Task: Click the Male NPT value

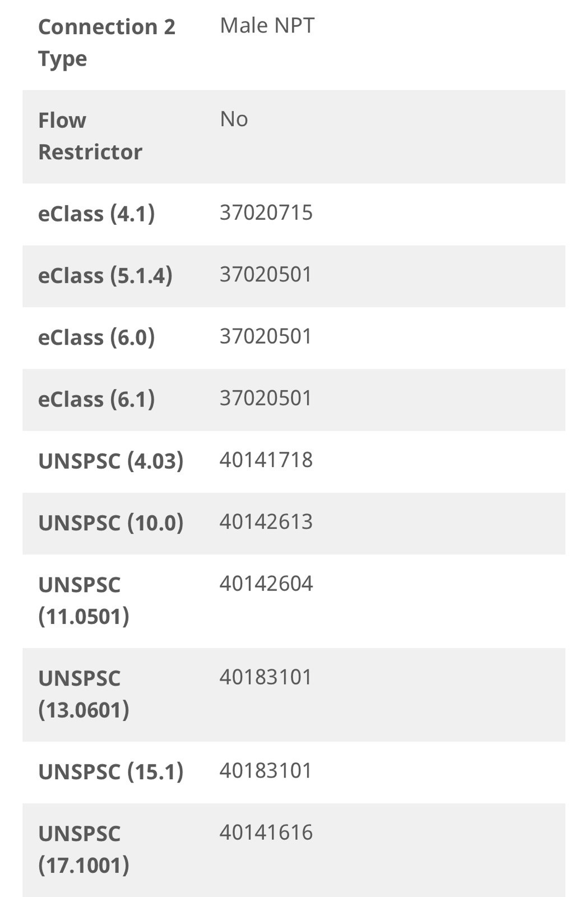Action: (267, 26)
